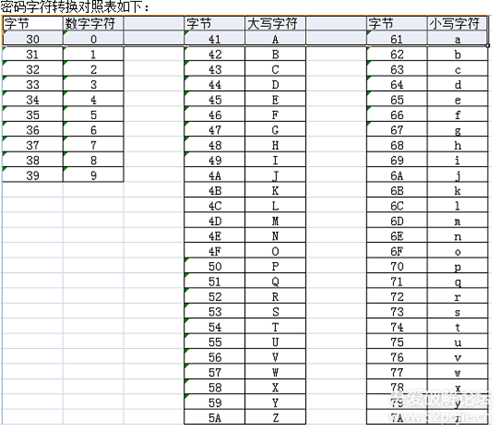The height and width of the screenshot is (432, 500).
Task: Select the byte cell 6B
Action: pyautogui.click(x=397, y=190)
